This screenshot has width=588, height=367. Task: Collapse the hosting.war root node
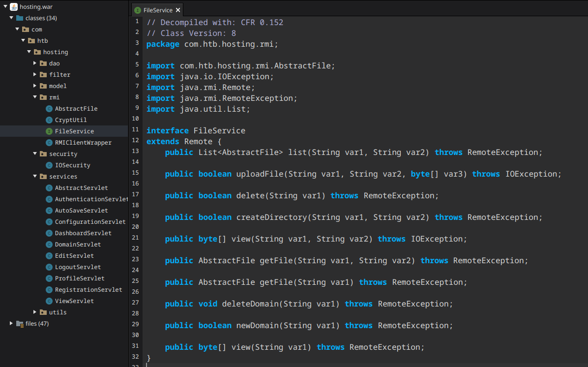tap(5, 7)
